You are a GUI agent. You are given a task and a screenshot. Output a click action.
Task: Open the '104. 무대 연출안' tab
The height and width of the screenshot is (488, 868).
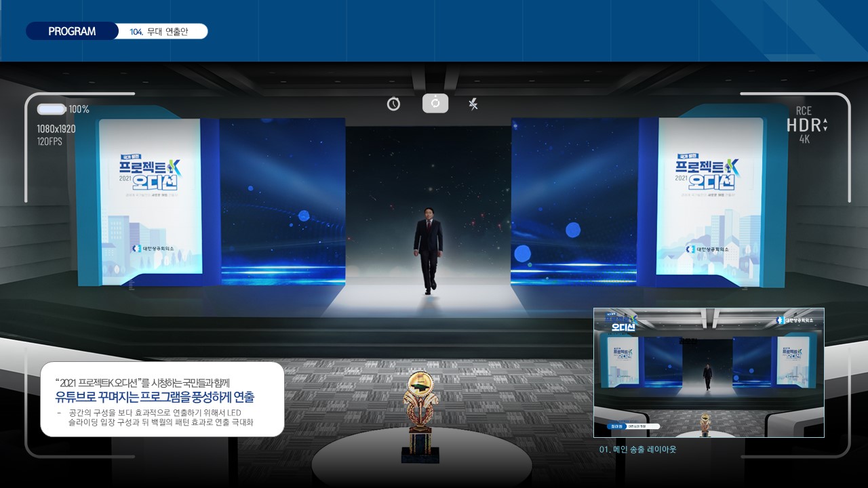tap(159, 31)
